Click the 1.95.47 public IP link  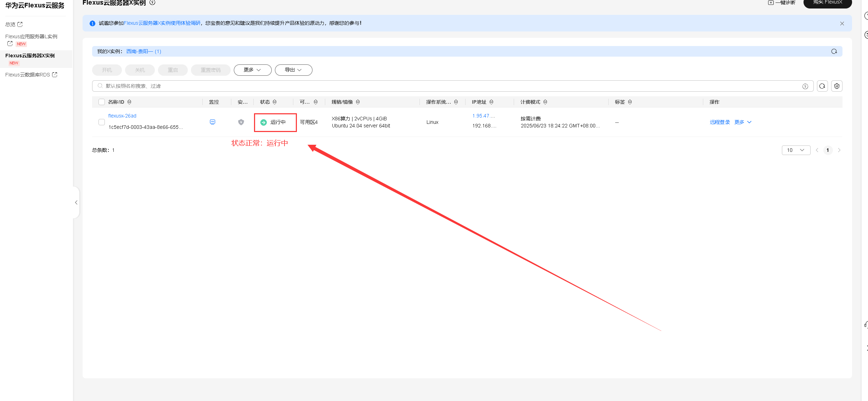click(x=484, y=116)
